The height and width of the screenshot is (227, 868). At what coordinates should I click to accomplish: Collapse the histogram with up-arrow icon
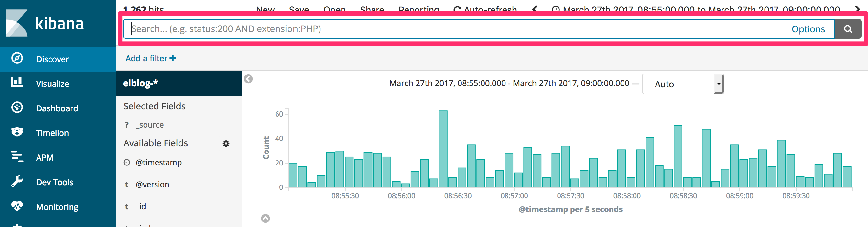(x=266, y=219)
